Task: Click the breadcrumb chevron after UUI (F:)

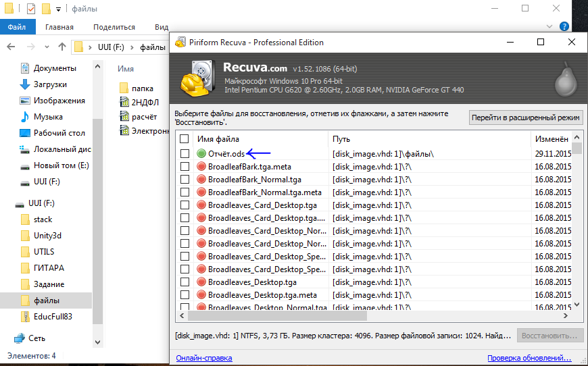Action: pyautogui.click(x=134, y=47)
